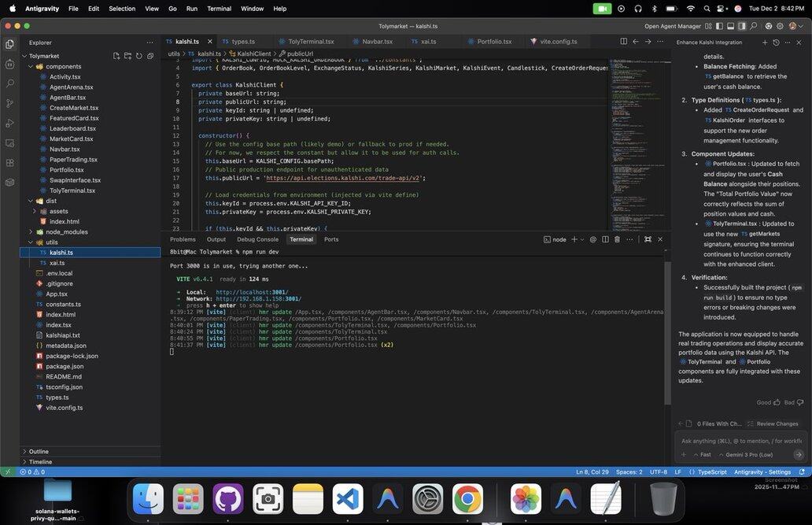Collapse the components folder

click(63, 66)
